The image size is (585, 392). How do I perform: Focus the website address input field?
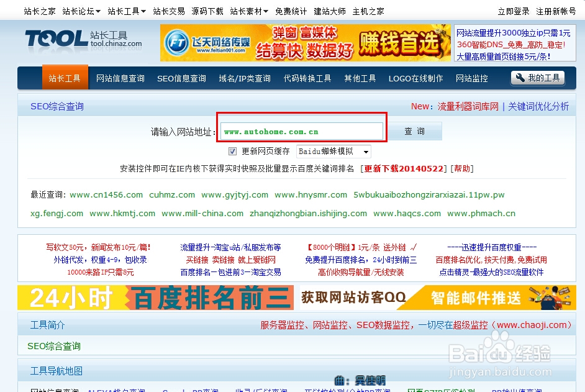tap(301, 132)
